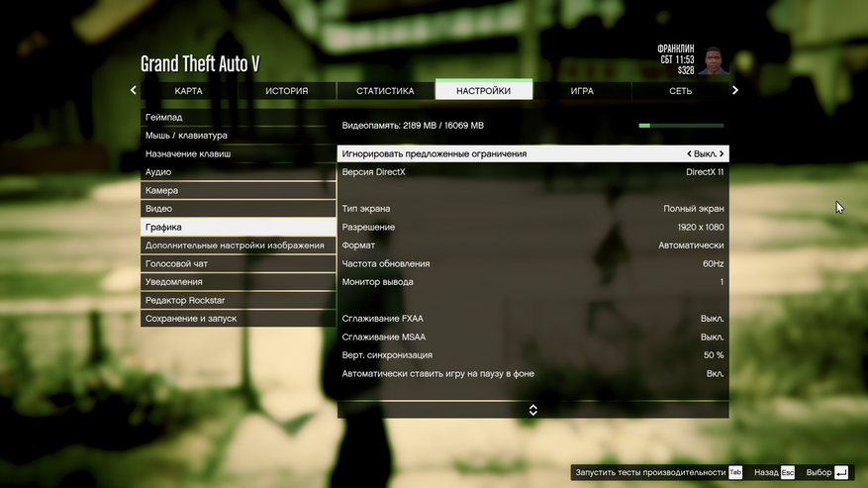This screenshot has height=488, width=868.
Task: Open Голосовой чат settings
Action: [239, 263]
